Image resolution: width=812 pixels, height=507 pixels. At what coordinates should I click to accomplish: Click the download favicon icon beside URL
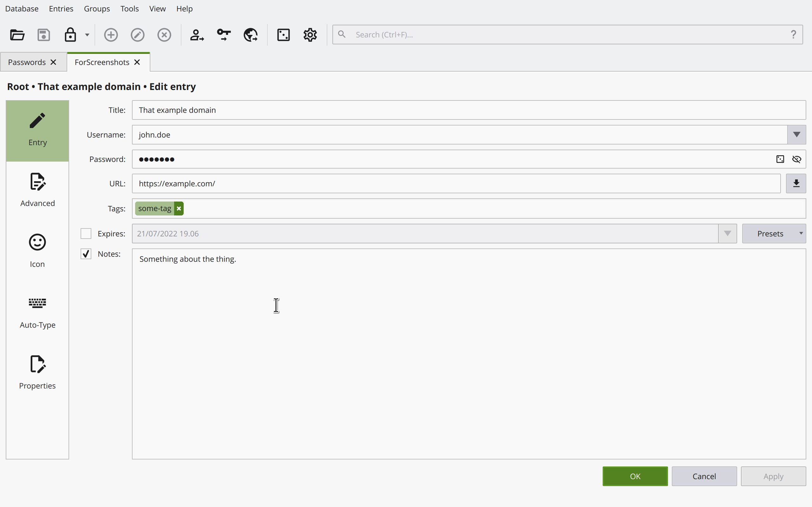click(x=796, y=183)
